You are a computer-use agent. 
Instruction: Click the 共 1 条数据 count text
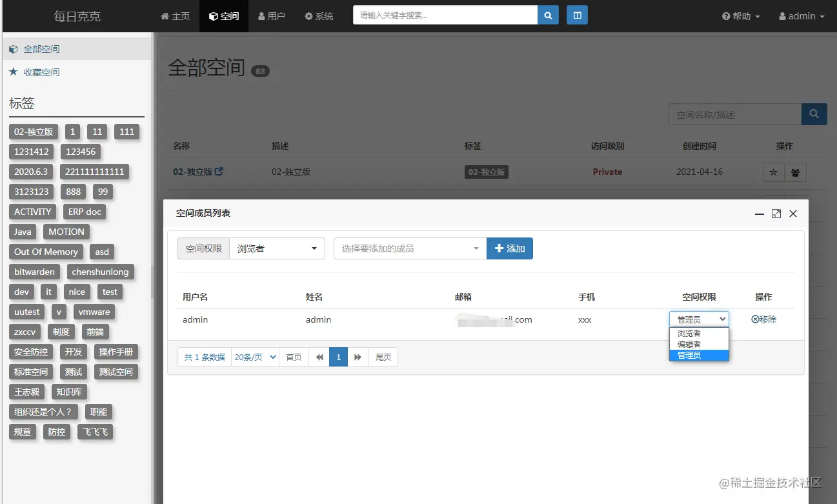[x=205, y=357]
